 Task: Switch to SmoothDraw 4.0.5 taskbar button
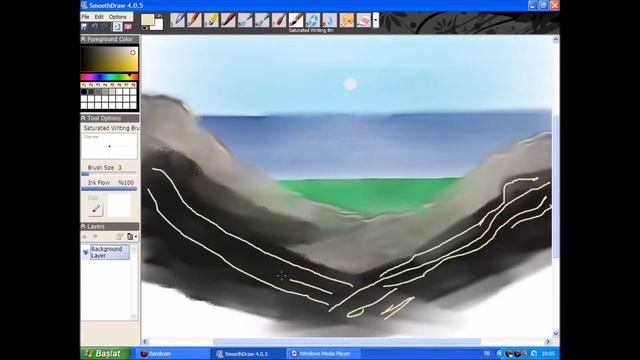248,353
